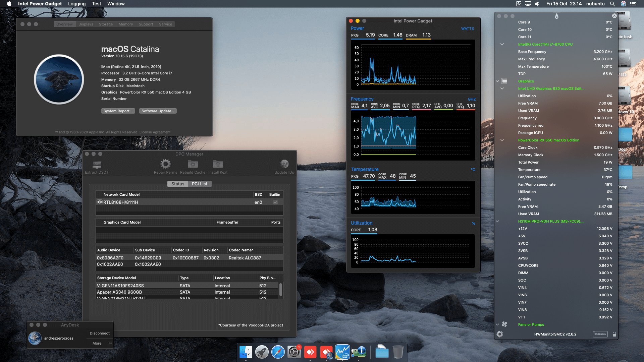Click the Repair Perms gear icon
The width and height of the screenshot is (644, 362).
coord(165,164)
